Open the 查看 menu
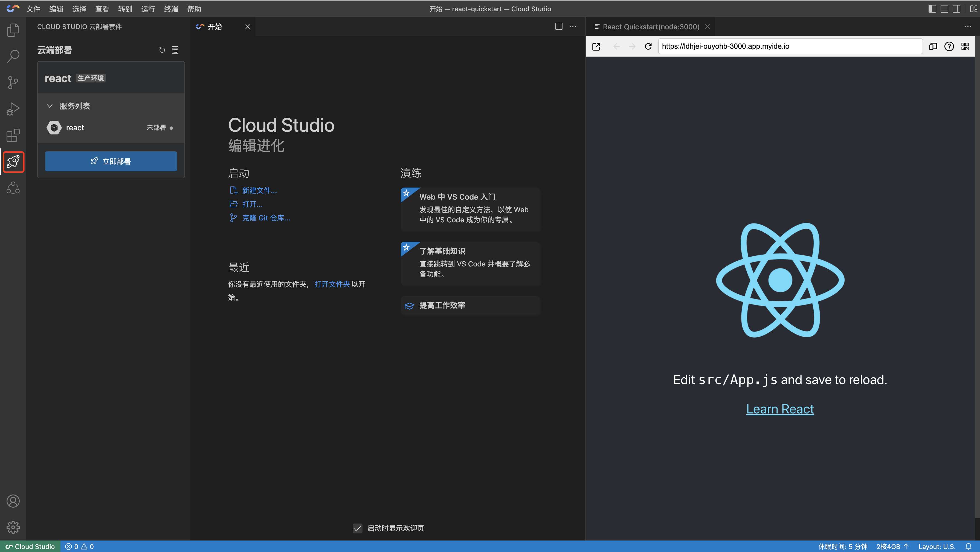The width and height of the screenshot is (980, 552). click(102, 9)
